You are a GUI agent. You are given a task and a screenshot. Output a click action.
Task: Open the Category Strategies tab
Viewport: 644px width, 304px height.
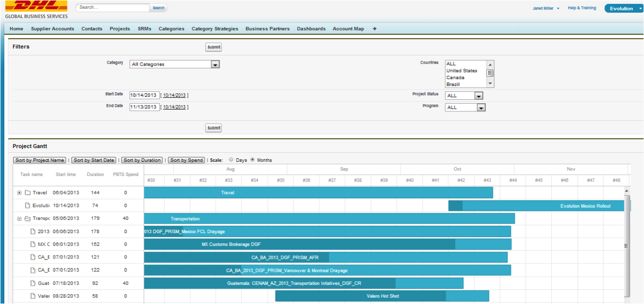click(215, 29)
